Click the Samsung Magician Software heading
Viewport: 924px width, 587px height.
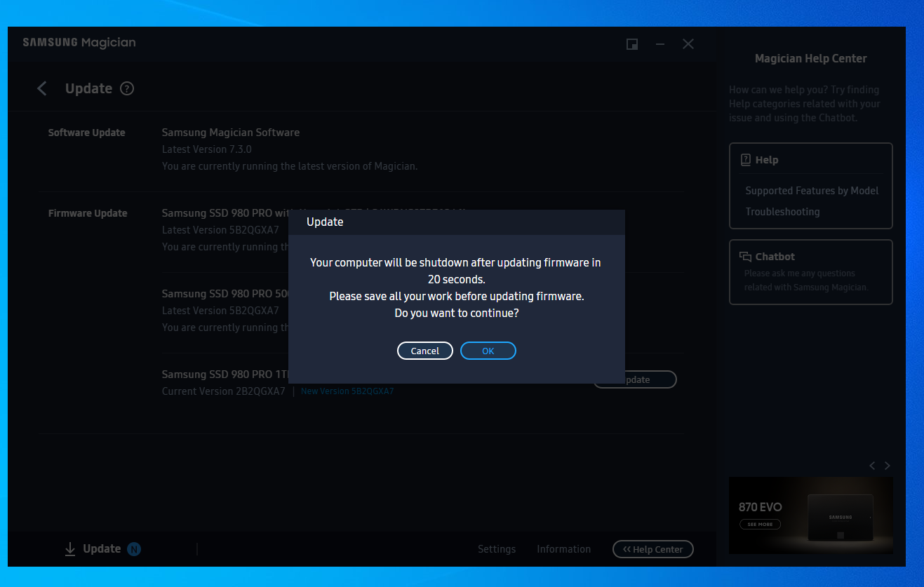coord(231,133)
